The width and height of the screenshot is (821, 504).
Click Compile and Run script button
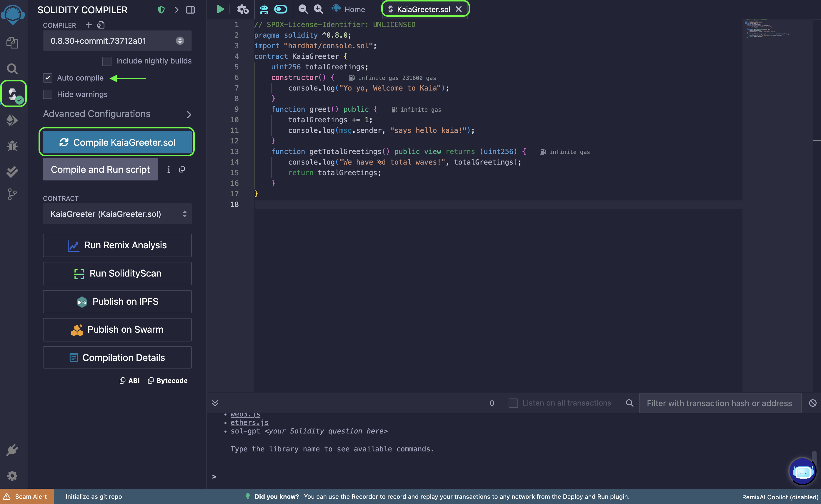point(100,170)
